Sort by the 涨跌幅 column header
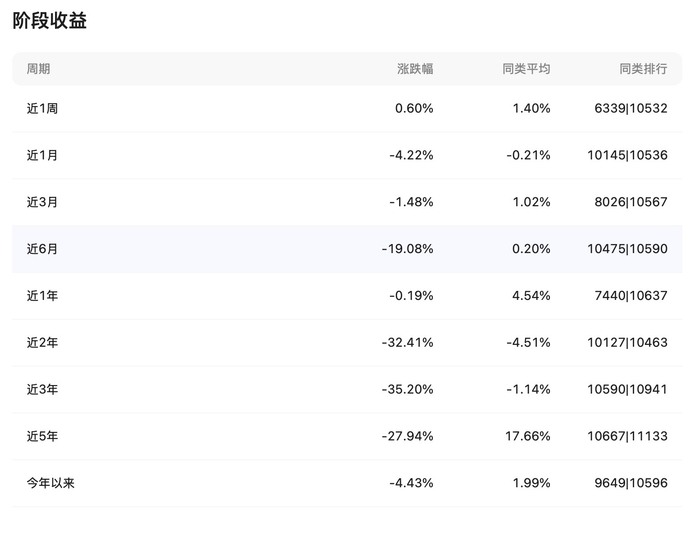 click(415, 69)
